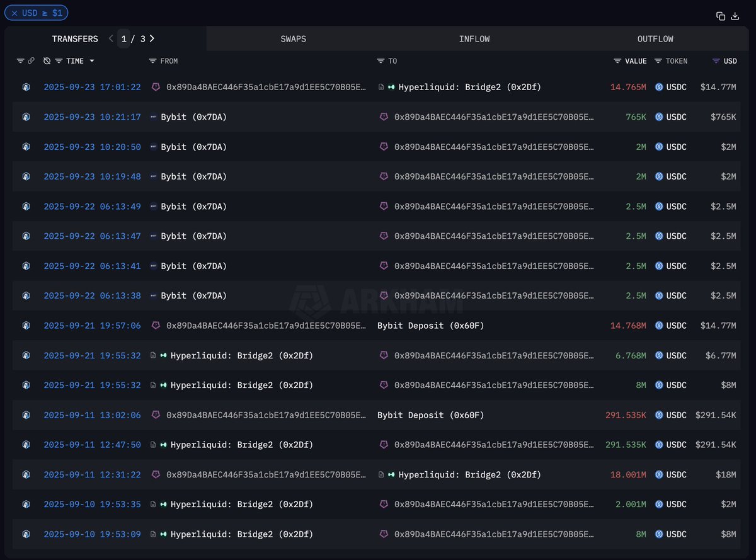Switch to the INFLOW tab

474,39
